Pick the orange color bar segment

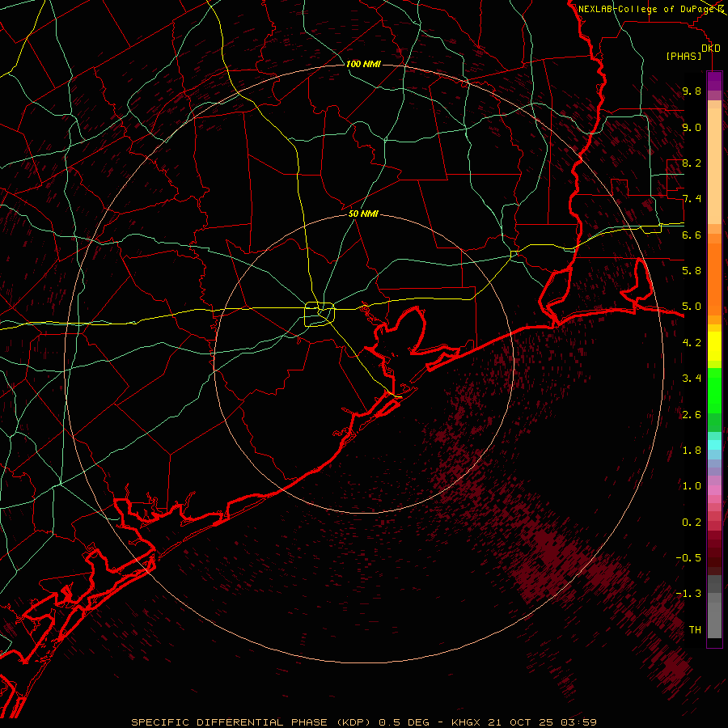click(714, 278)
